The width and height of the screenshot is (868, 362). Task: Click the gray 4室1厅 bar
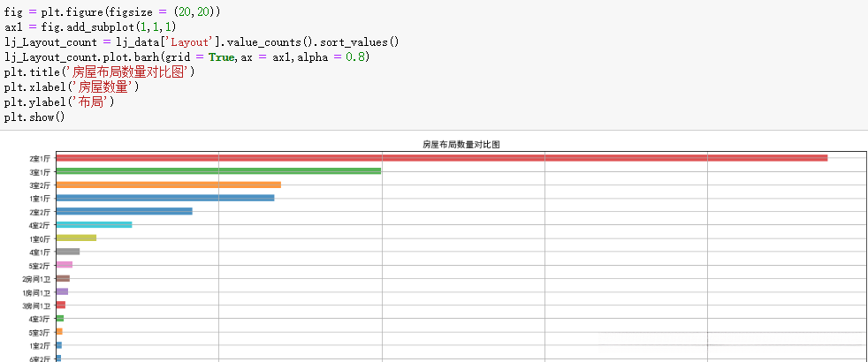click(x=67, y=252)
